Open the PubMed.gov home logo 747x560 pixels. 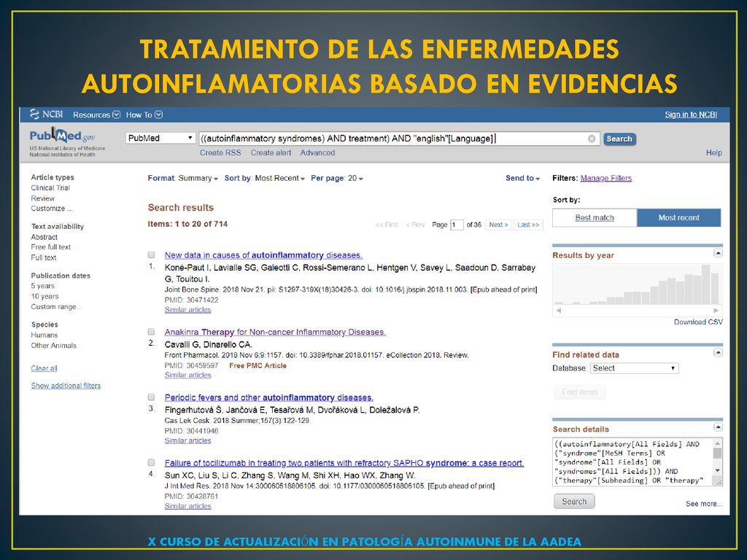pos(63,136)
